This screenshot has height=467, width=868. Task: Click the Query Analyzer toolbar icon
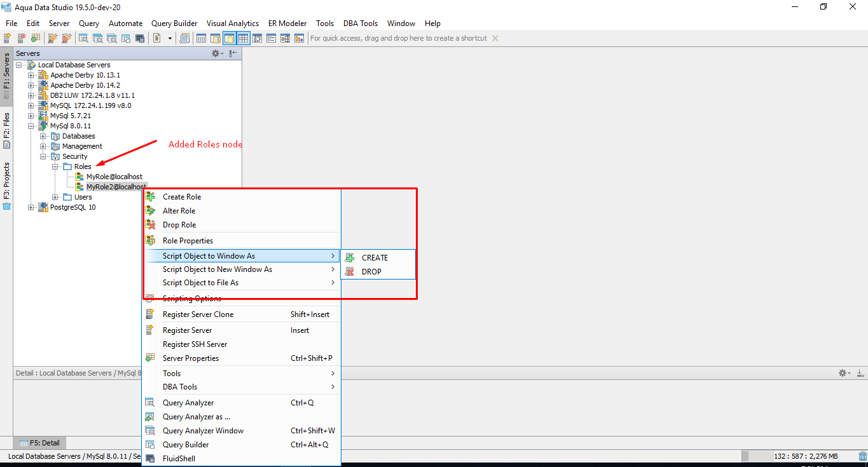83,38
